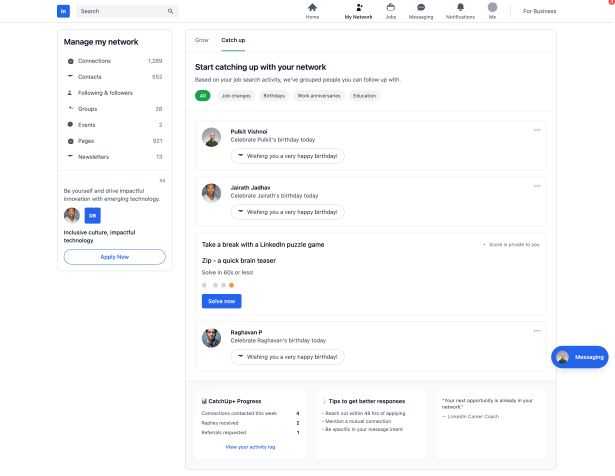Image resolution: width=615 pixels, height=476 pixels.
Task: Focus the Search input field
Action: click(126, 11)
